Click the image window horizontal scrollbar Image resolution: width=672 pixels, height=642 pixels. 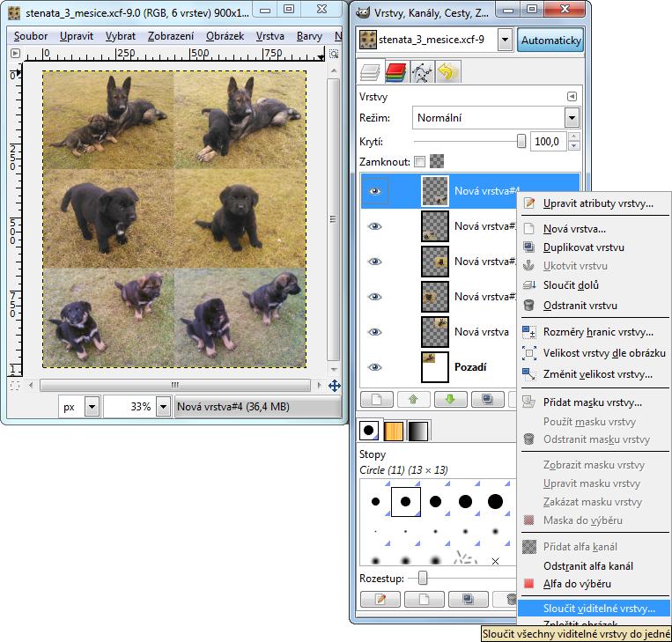pyautogui.click(x=175, y=385)
